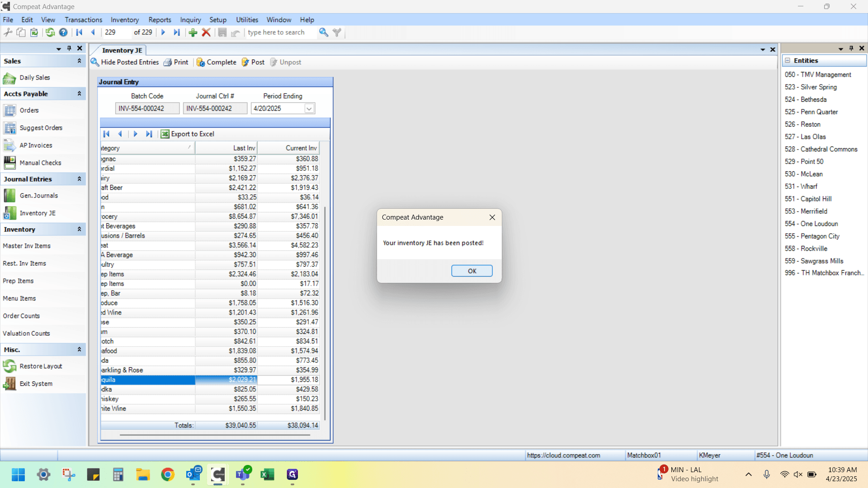This screenshot has width=868, height=488.
Task: Click the Post button
Action: [x=253, y=62]
